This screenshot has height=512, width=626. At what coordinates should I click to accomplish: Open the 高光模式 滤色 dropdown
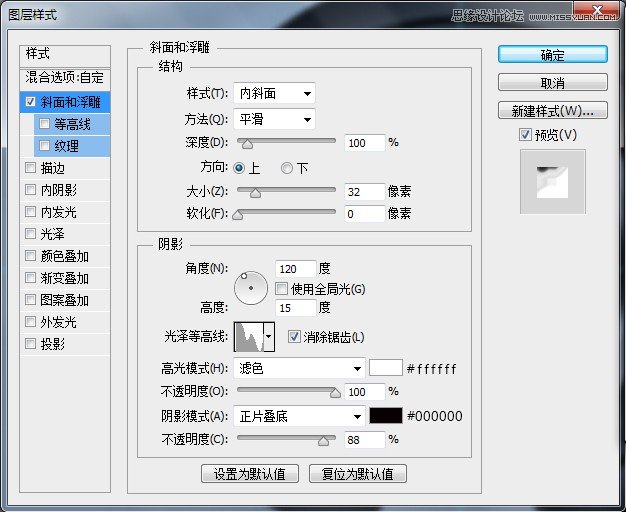coord(299,368)
